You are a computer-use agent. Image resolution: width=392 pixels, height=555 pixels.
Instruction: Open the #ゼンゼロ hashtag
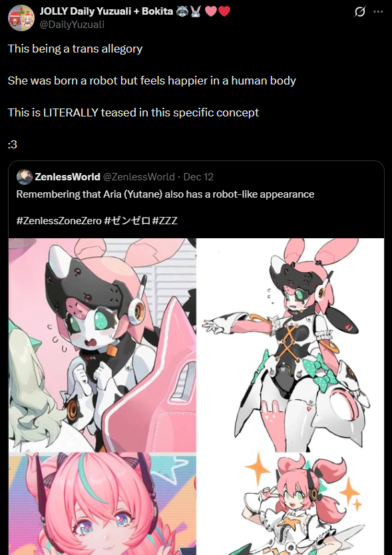click(126, 220)
